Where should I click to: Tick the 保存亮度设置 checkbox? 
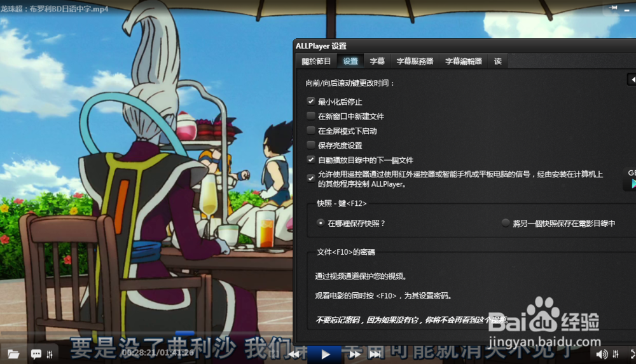tap(311, 145)
